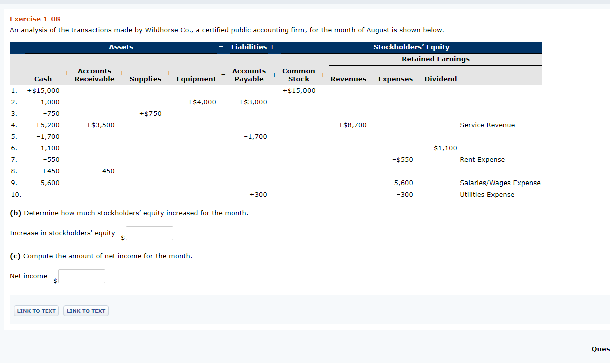Image resolution: width=610 pixels, height=364 pixels.
Task: Click row number 10. in the table
Action: tap(16, 195)
